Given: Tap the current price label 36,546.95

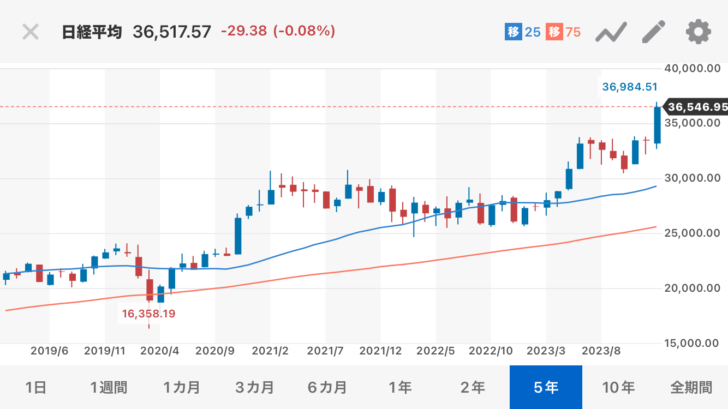Looking at the screenshot, I should click(696, 106).
